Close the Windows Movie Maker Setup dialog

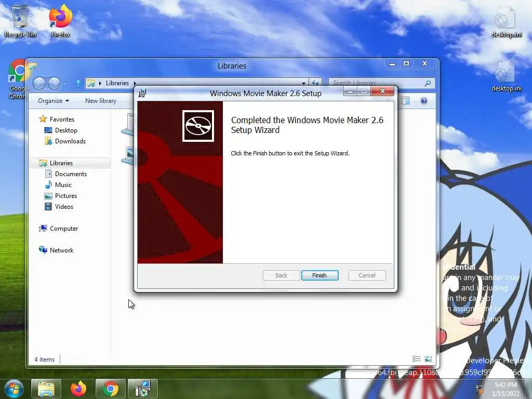click(383, 91)
